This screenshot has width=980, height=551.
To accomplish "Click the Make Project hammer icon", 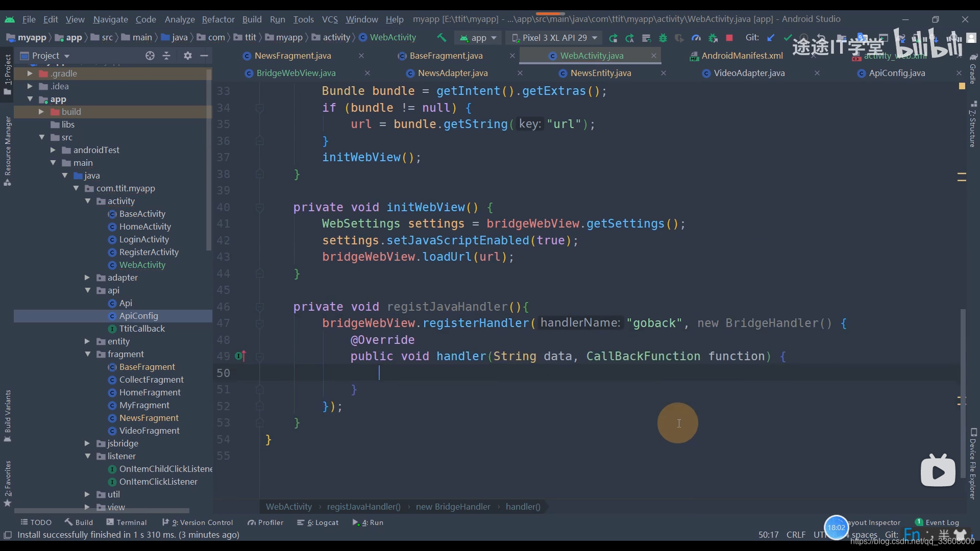I will pyautogui.click(x=442, y=38).
